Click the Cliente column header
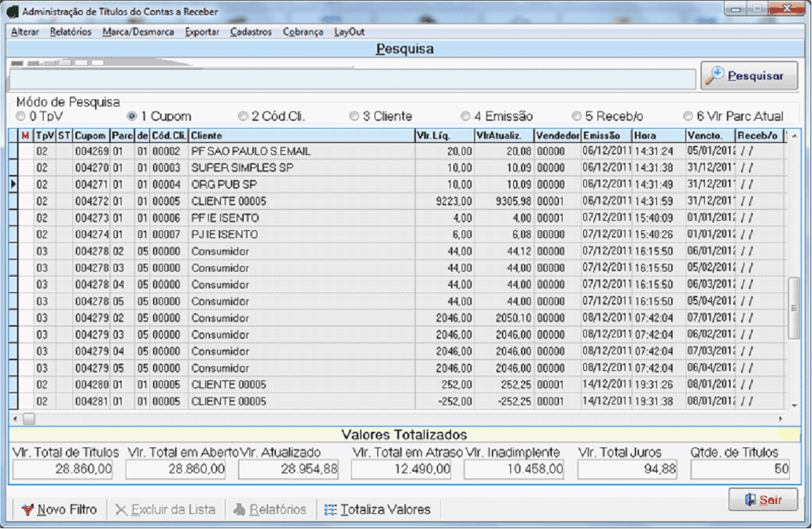Screen dimensions: 812x529 (300, 135)
